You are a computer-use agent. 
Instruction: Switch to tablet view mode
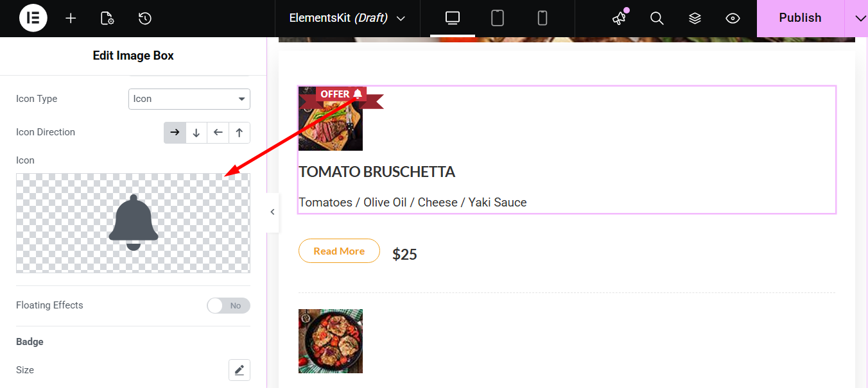pos(498,18)
